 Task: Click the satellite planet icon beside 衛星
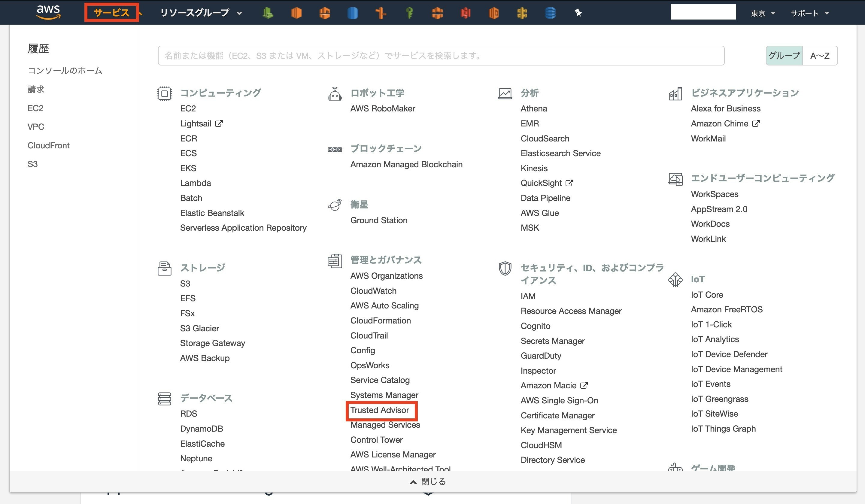point(335,205)
